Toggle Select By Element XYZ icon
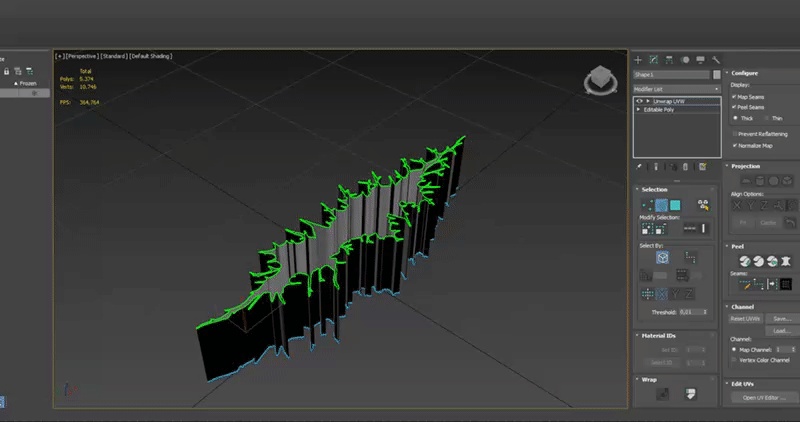This screenshot has width=800, height=422. 703,205
